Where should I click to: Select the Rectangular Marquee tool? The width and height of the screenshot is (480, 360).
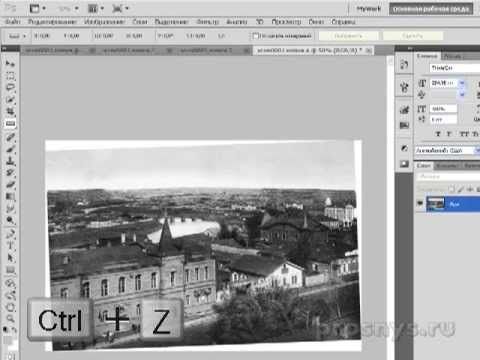click(10, 76)
